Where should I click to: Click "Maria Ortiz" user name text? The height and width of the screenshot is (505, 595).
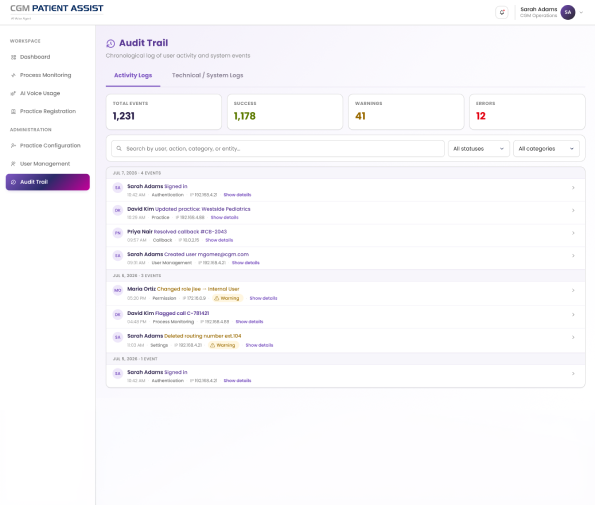tap(141, 289)
